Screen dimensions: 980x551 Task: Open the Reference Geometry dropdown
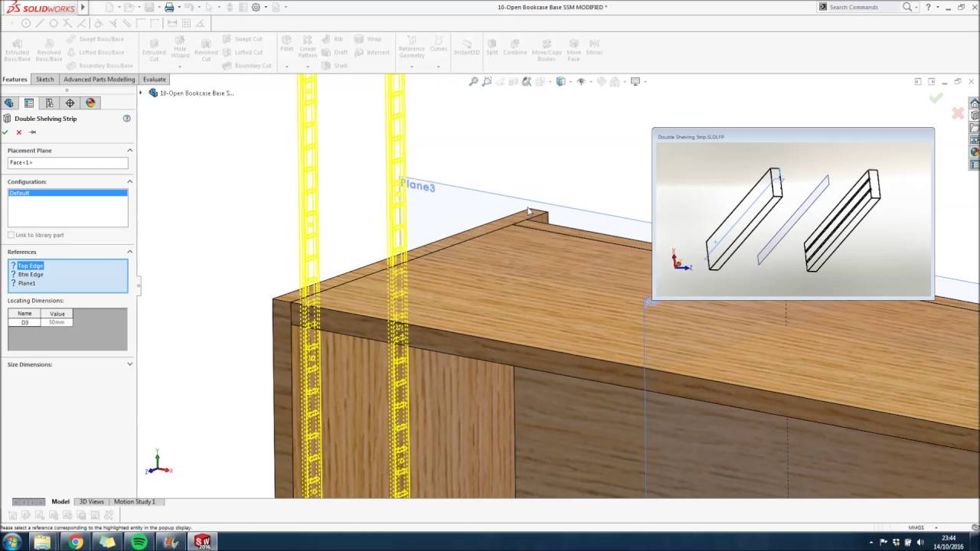[x=411, y=66]
